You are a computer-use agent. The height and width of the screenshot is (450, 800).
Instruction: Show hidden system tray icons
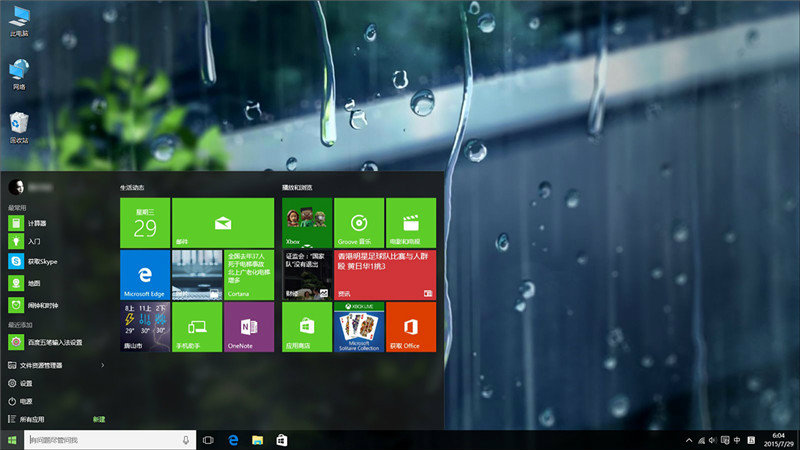pyautogui.click(x=688, y=440)
